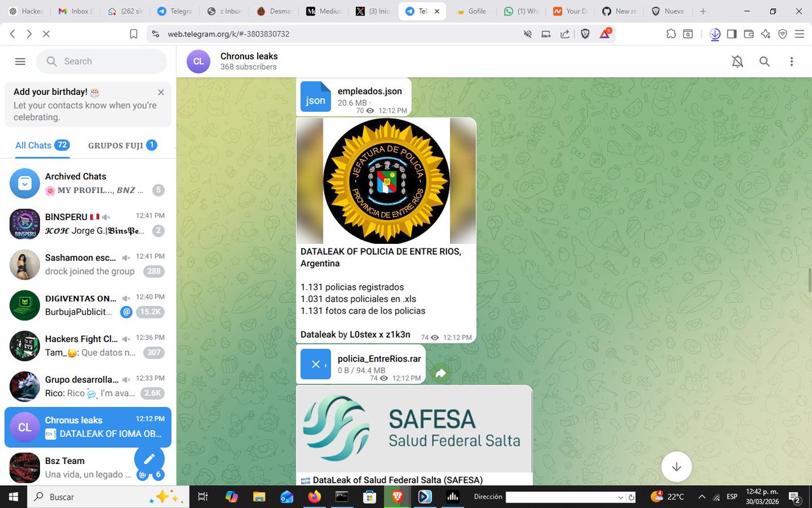Open the Brave Wallet icon

(x=749, y=34)
